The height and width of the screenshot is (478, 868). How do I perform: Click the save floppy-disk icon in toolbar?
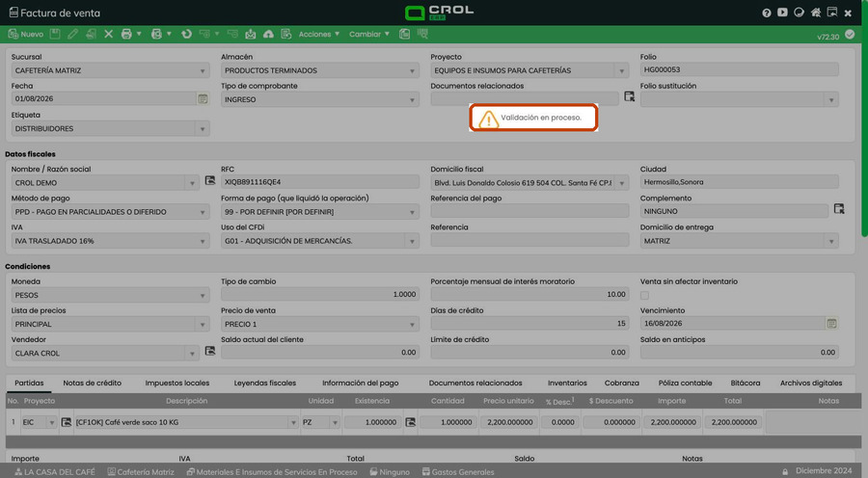(55, 35)
